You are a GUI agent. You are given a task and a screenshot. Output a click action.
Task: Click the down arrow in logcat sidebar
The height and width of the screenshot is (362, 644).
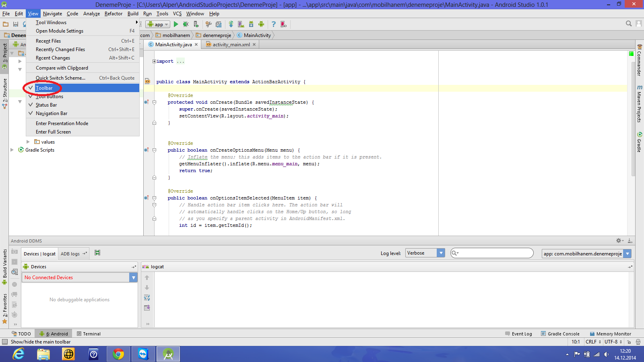coord(147,288)
